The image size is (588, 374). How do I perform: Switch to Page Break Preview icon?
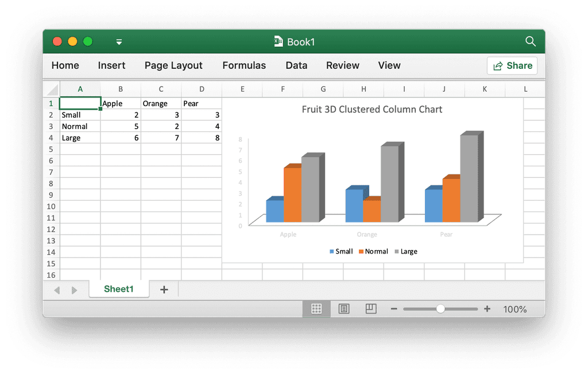coord(371,309)
